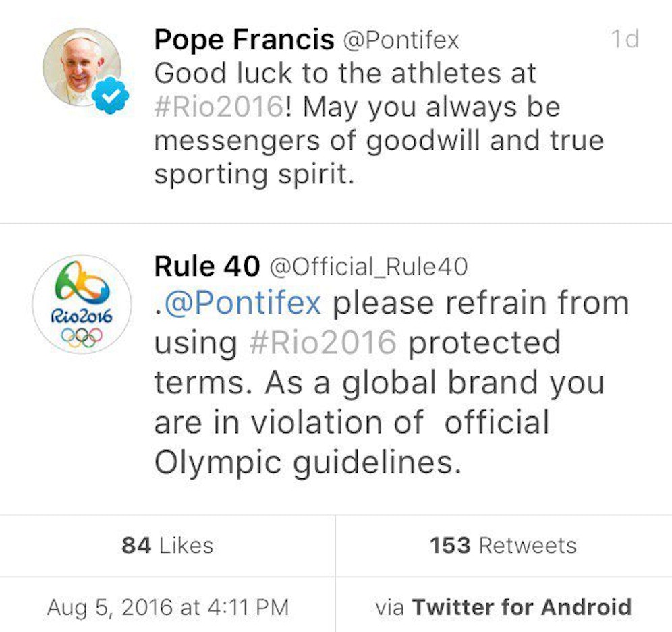Click the @Pontifex handle beside Pope Francis
Viewport: 672px width, 632px height.
coord(401,40)
